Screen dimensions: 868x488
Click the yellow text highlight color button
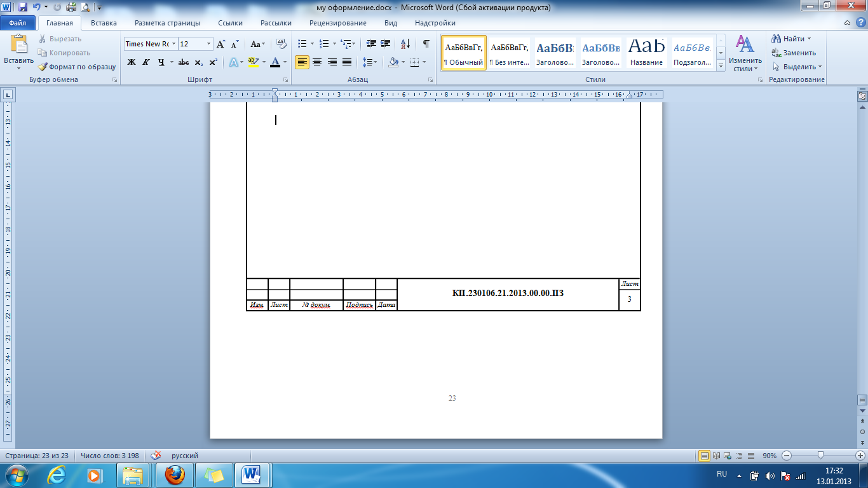click(253, 62)
